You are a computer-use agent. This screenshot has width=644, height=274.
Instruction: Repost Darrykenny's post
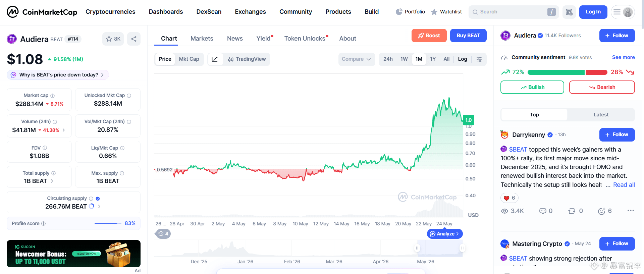click(576, 211)
